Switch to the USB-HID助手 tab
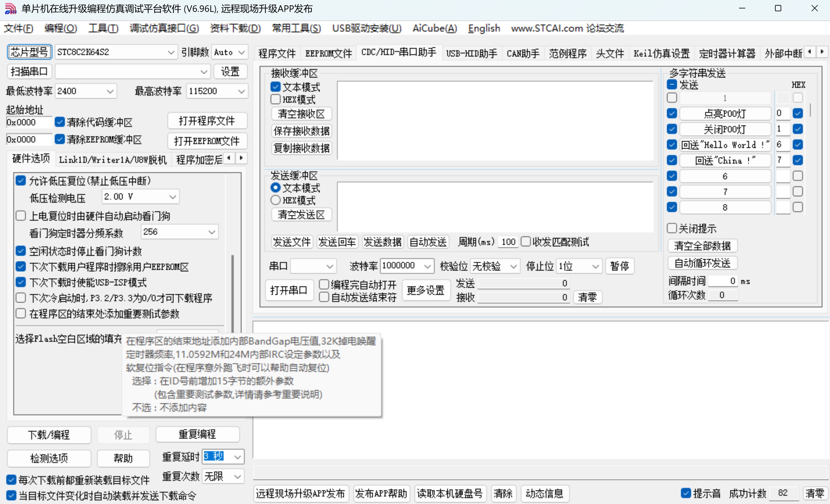The width and height of the screenshot is (830, 504). pyautogui.click(x=471, y=53)
